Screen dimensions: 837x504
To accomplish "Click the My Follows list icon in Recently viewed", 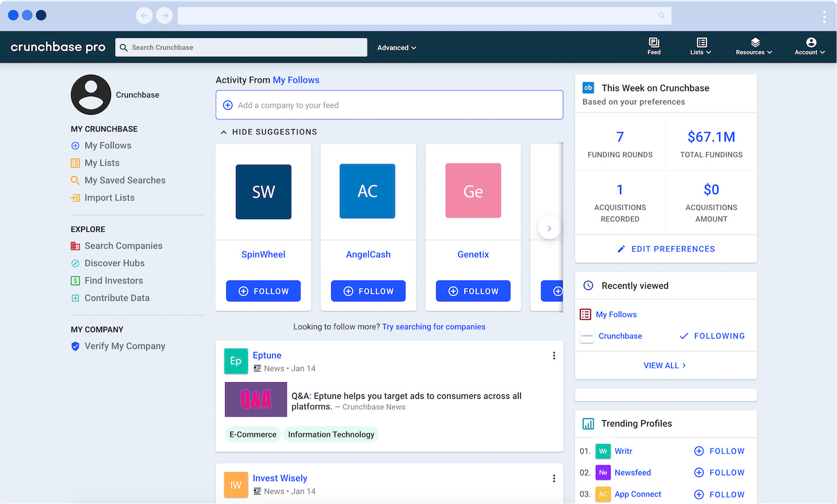I will 586,315.
